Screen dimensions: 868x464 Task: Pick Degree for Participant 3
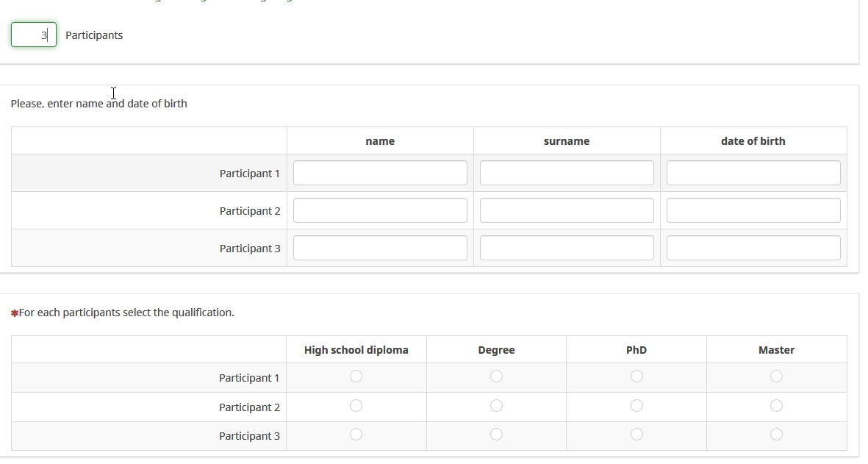pyautogui.click(x=496, y=435)
